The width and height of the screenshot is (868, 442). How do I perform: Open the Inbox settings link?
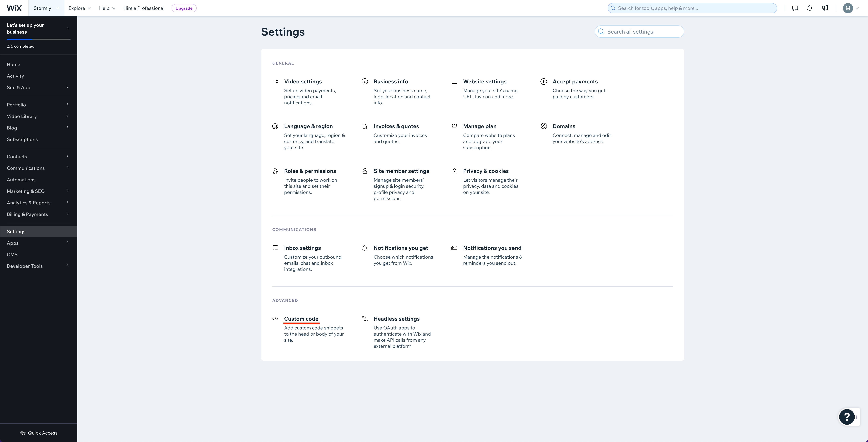coord(302,248)
